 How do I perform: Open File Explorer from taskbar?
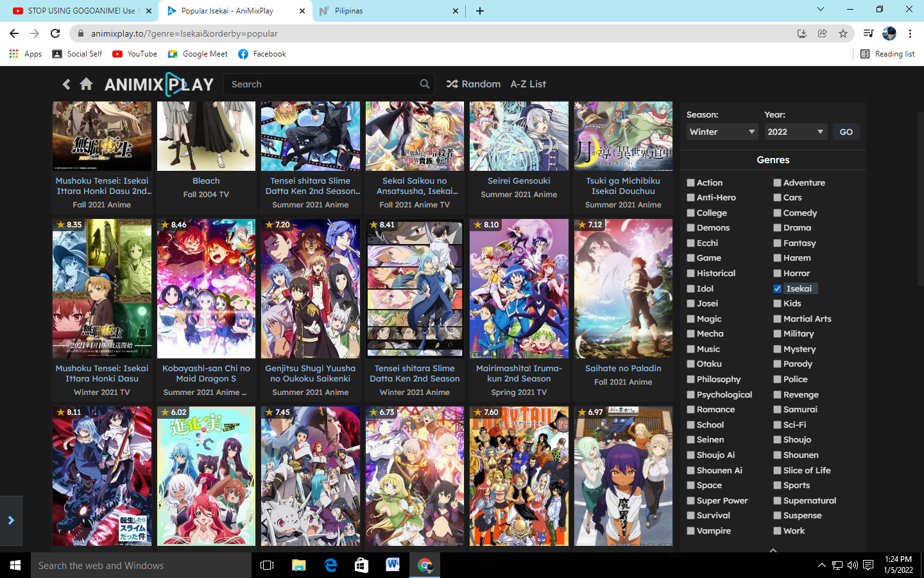(x=299, y=565)
